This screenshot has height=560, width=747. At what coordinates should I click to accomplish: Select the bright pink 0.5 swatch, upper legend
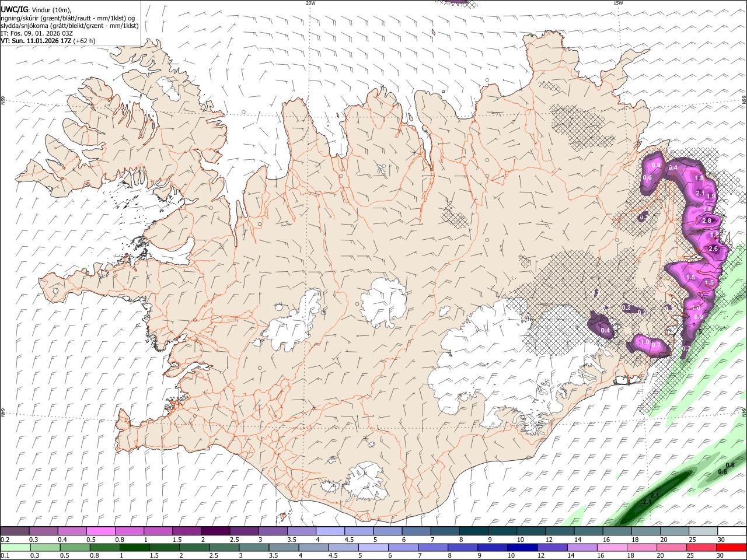click(100, 531)
